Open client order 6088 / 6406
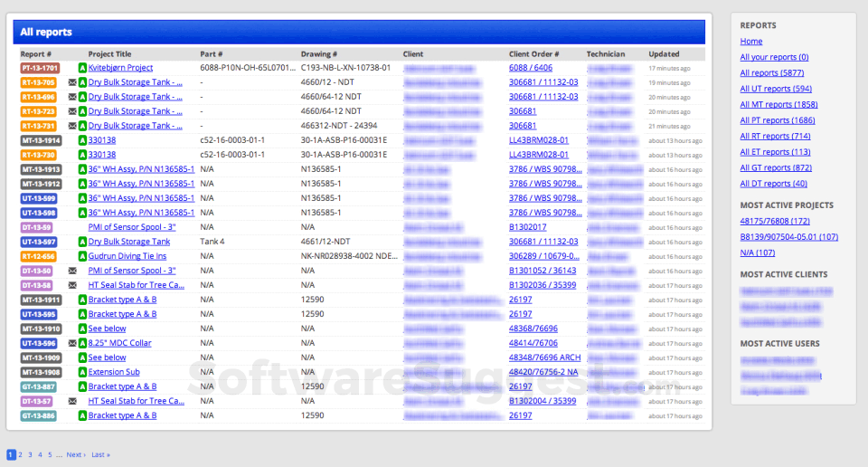 530,68
